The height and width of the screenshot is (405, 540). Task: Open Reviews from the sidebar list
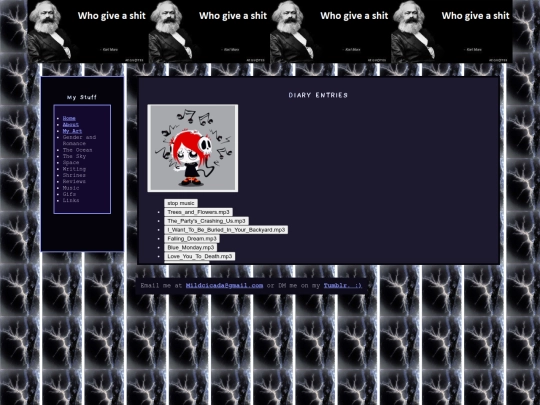point(74,181)
